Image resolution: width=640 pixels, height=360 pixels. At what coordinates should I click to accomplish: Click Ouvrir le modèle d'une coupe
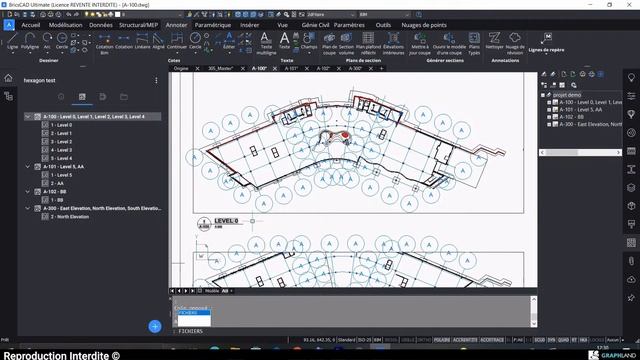(449, 43)
